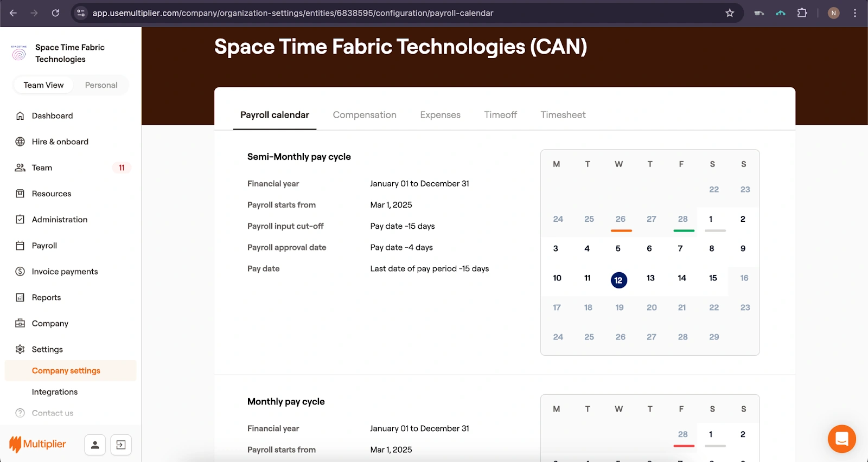Click the Hire & onboard globe icon
Viewport: 868px width, 462px height.
pos(20,142)
